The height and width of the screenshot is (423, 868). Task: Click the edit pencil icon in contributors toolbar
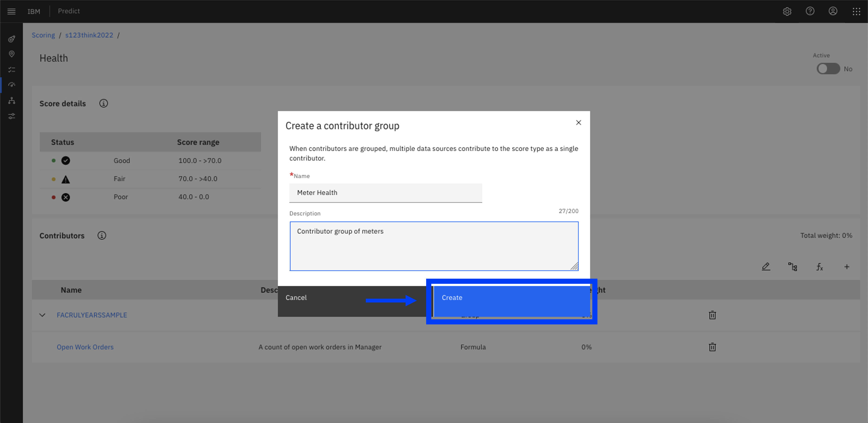[x=766, y=267]
